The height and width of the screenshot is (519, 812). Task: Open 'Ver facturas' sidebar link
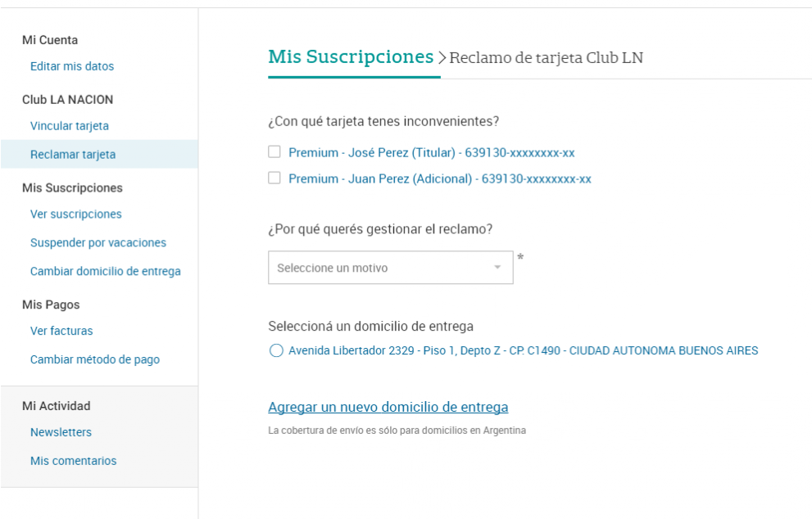pyautogui.click(x=61, y=331)
